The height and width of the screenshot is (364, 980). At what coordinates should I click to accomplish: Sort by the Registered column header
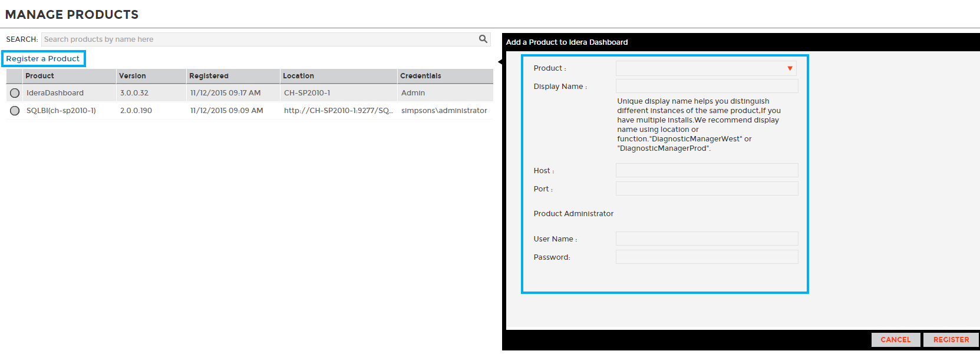[233, 76]
